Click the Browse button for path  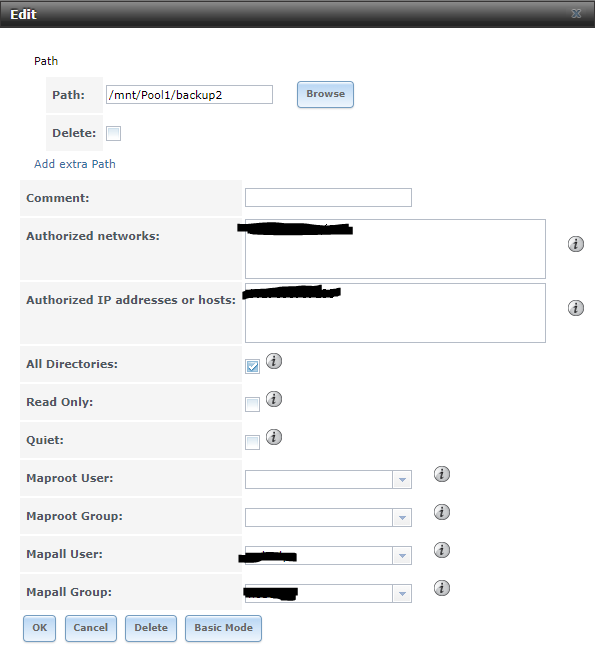point(326,94)
